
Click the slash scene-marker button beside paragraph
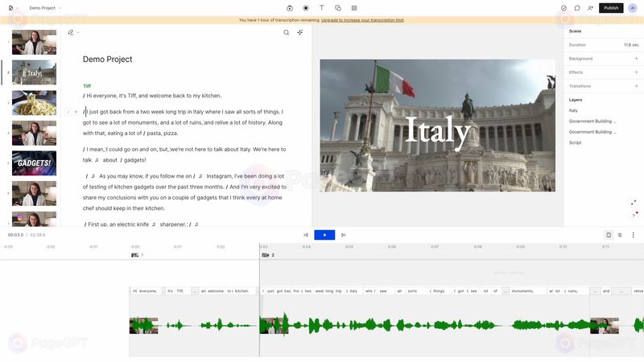68,112
